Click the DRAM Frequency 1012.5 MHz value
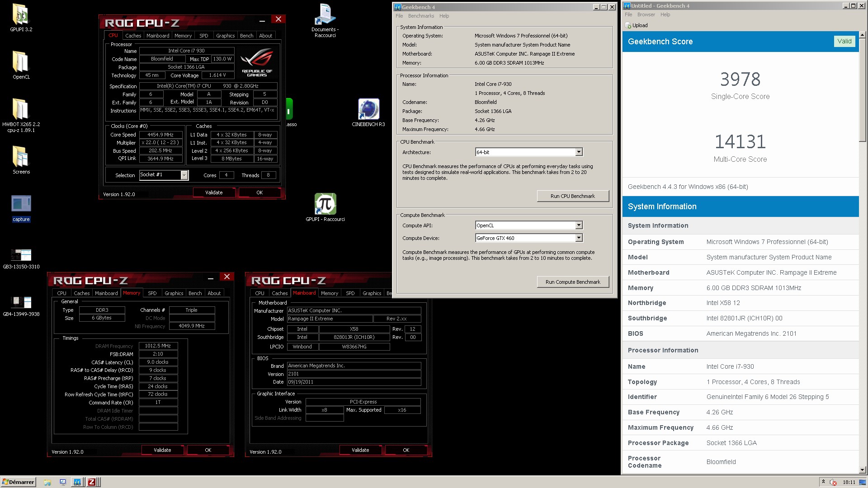Viewport: 868px width, 488px height. (x=158, y=346)
